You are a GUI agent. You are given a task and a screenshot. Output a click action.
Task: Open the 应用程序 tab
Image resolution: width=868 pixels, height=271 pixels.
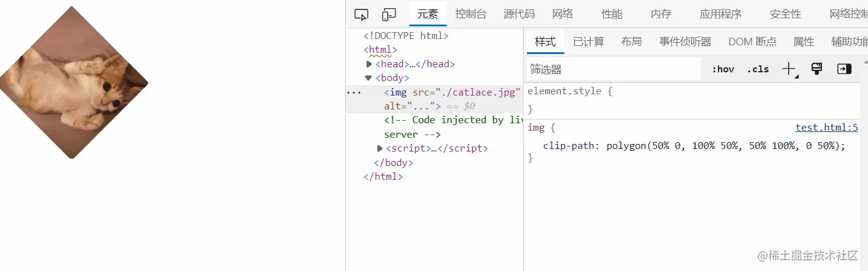(x=721, y=14)
